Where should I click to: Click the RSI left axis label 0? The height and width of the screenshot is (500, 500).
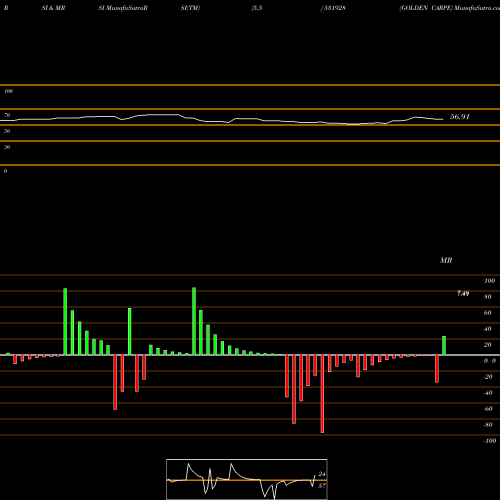coord(5,171)
